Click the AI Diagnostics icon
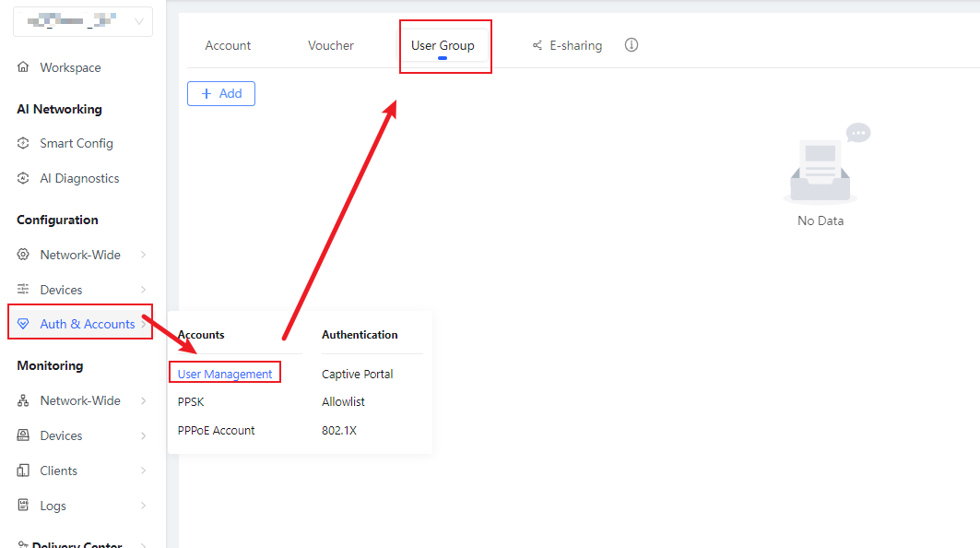This screenshot has width=980, height=548. pyautogui.click(x=23, y=178)
